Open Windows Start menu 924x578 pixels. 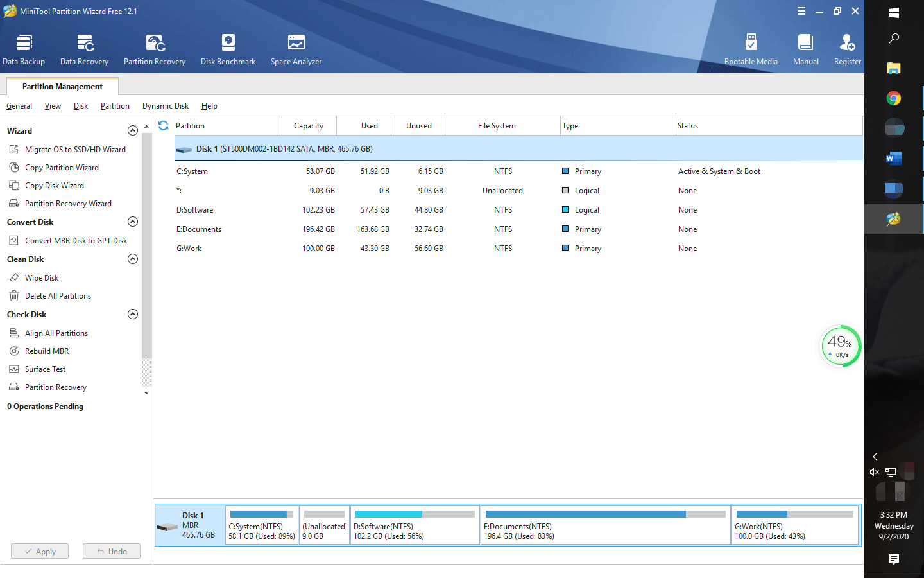(x=894, y=12)
